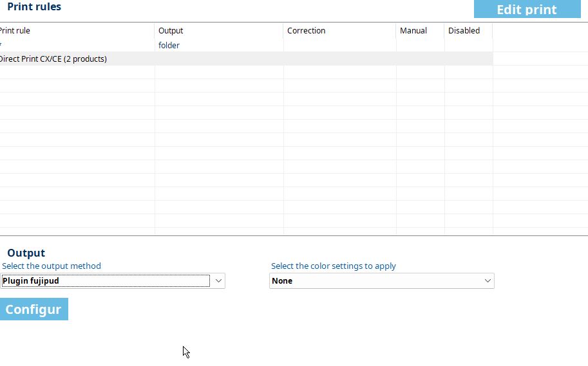Click the Correction cell in folder row
Screen dimensions: 588x366
pos(339,46)
